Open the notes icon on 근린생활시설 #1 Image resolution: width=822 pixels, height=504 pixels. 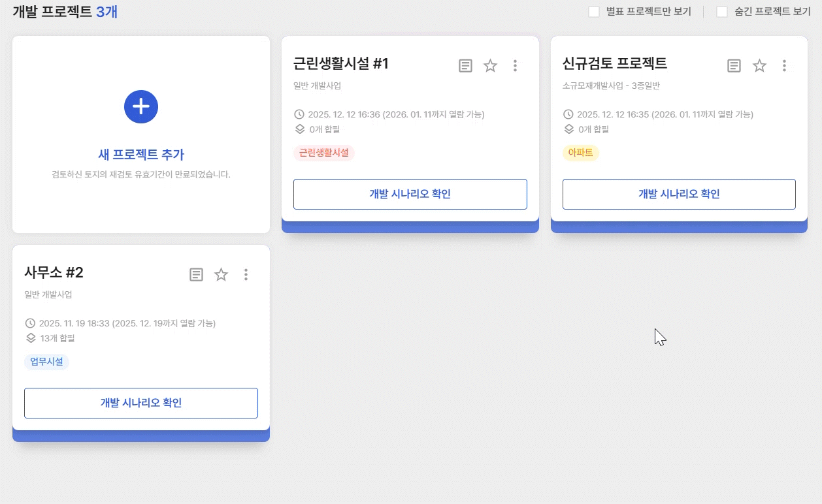[465, 66]
